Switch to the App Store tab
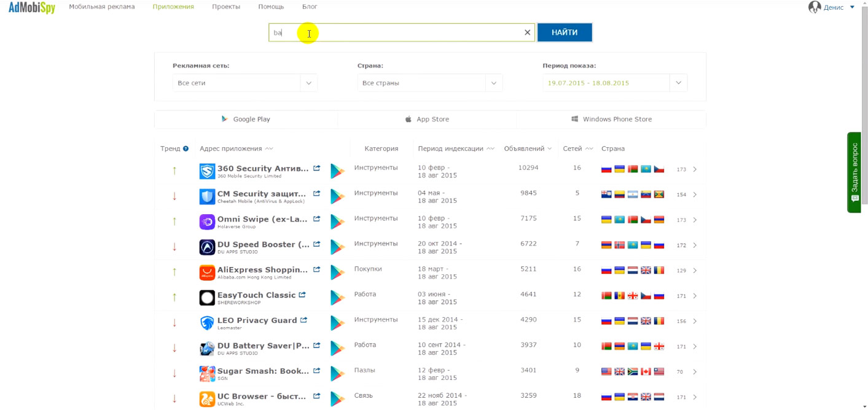 pos(427,119)
